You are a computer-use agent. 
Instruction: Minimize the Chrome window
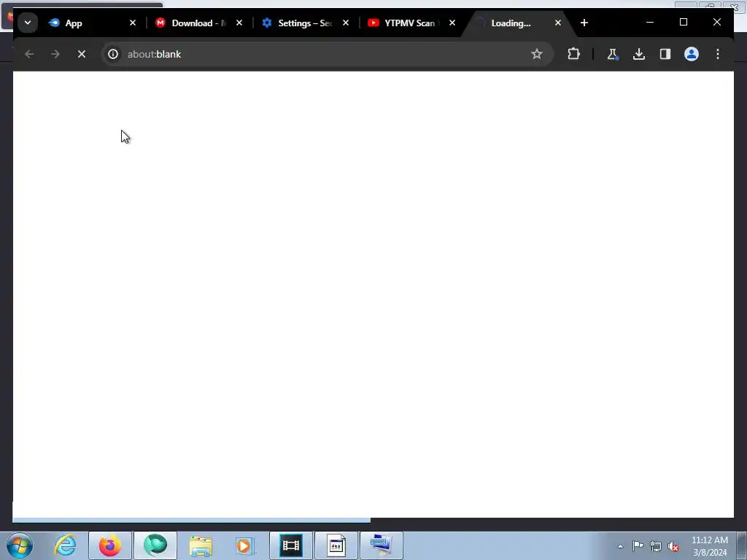(650, 22)
